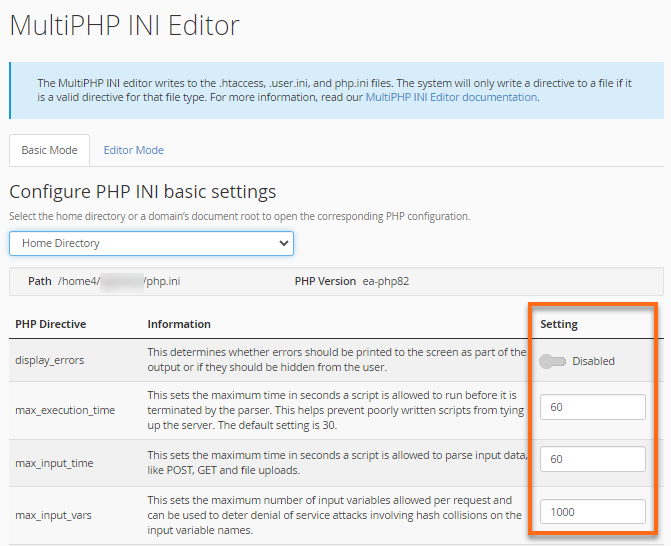671x546 pixels.
Task: Edit the max_input_vars value field
Action: 593,512
